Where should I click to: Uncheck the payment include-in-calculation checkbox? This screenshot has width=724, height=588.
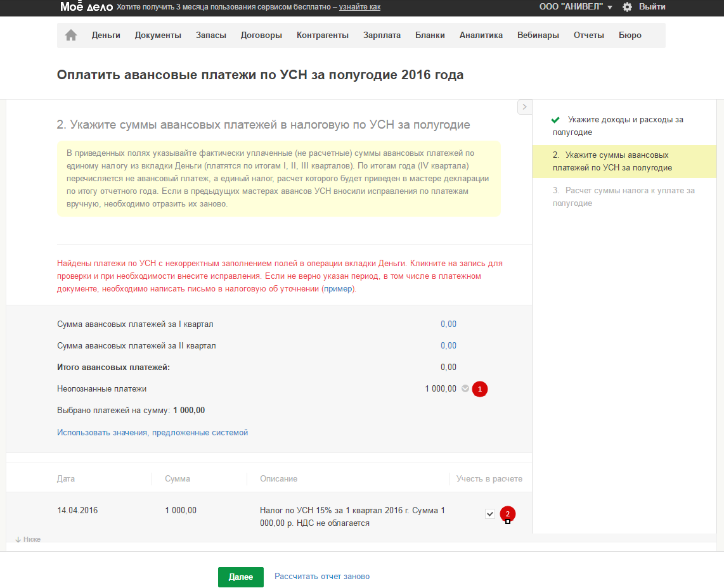click(x=490, y=514)
